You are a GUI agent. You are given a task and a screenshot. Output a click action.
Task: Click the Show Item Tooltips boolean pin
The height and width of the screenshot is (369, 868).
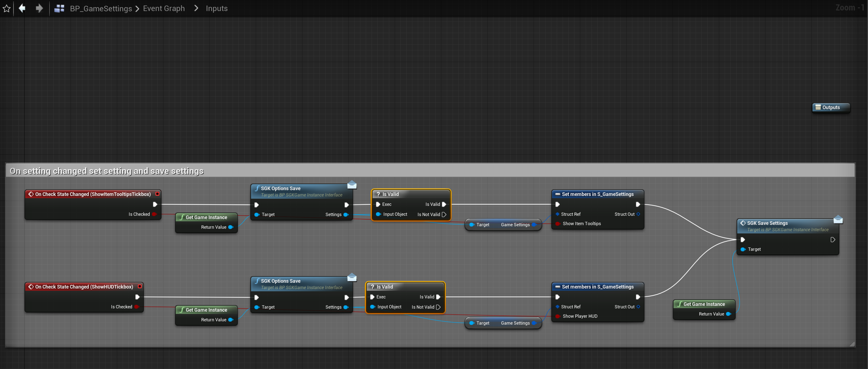558,223
